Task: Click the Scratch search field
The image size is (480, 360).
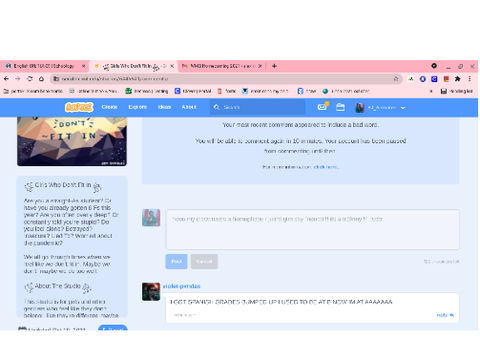Action: click(x=257, y=107)
